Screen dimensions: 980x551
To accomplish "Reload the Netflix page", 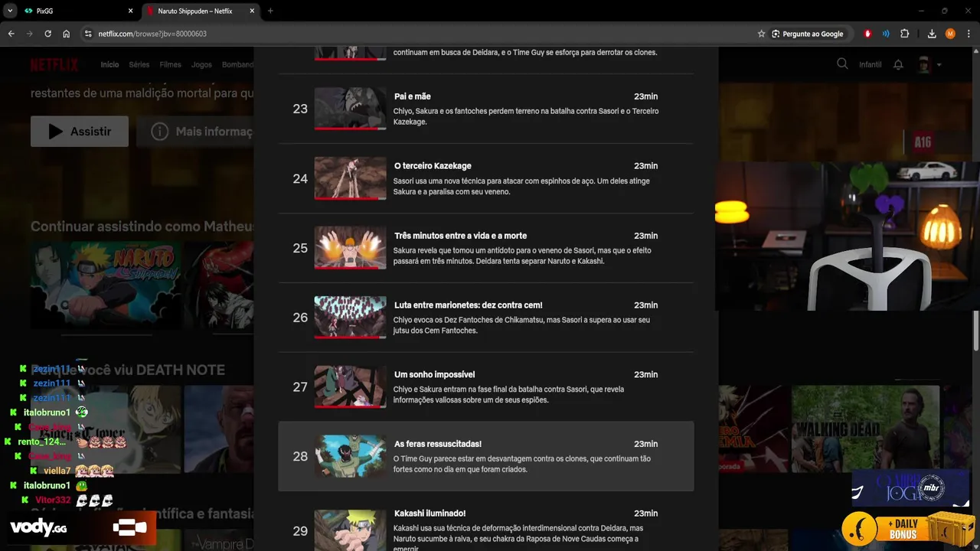I will (x=48, y=34).
